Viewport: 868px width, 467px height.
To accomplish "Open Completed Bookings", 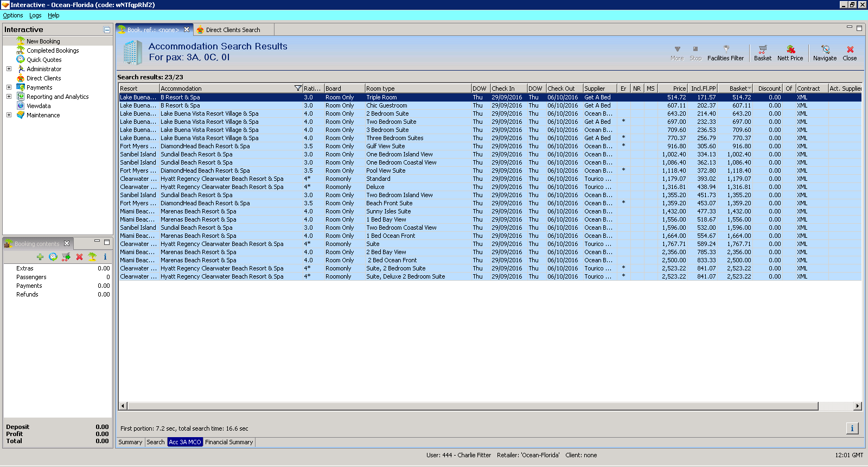I will (x=53, y=51).
